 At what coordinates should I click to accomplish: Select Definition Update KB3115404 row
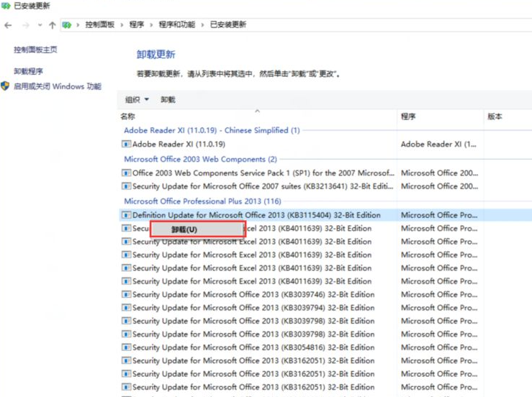pyautogui.click(x=256, y=215)
